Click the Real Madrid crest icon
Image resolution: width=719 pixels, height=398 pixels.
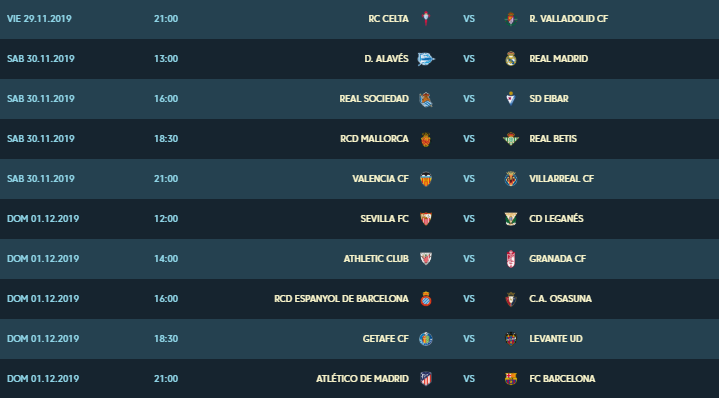[x=511, y=59]
